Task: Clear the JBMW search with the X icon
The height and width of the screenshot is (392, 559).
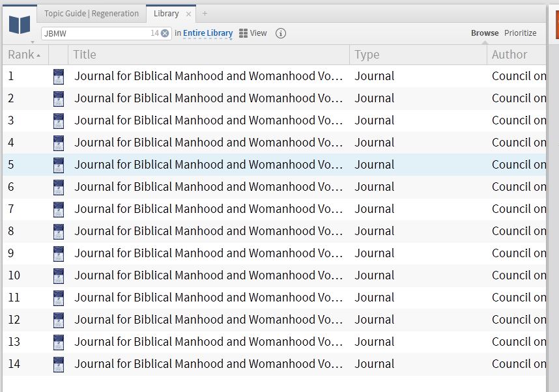Action: tap(165, 33)
